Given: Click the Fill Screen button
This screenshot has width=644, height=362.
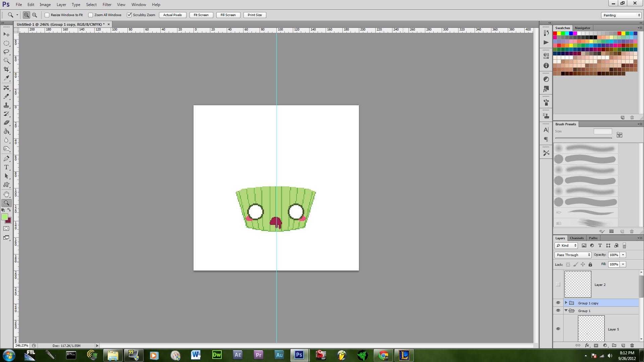Looking at the screenshot, I should [228, 15].
